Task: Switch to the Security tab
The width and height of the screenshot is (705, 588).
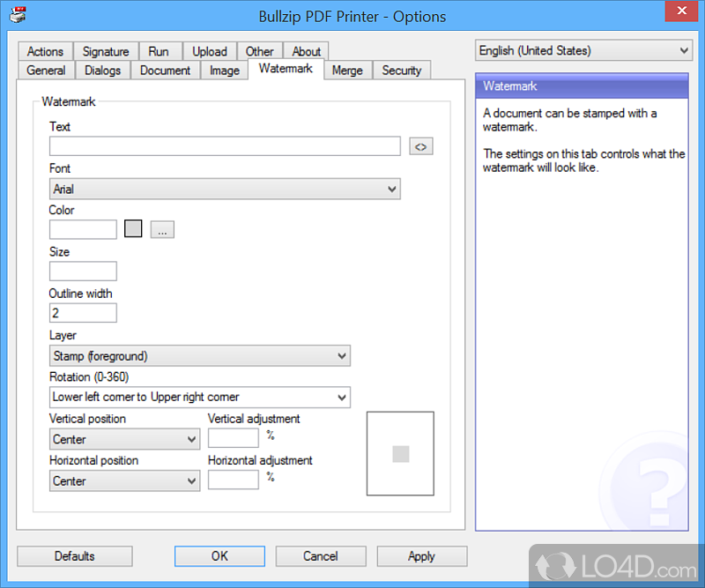Action: point(402,71)
